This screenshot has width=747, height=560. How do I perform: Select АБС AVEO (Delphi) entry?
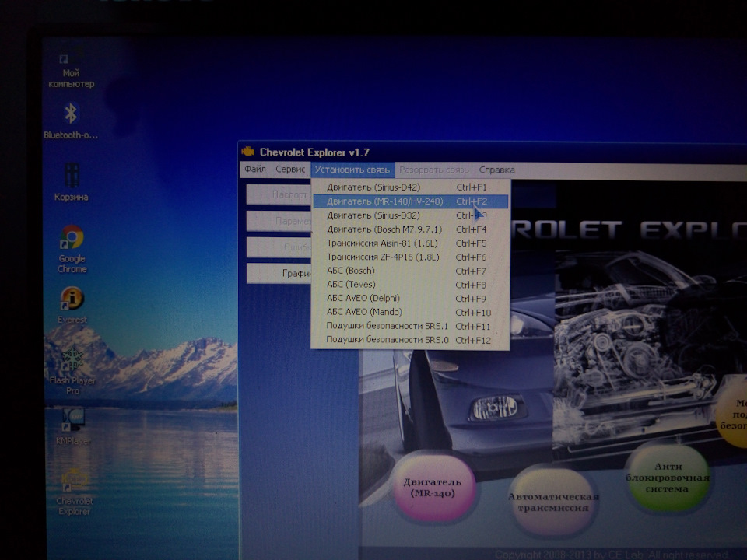pos(410,298)
